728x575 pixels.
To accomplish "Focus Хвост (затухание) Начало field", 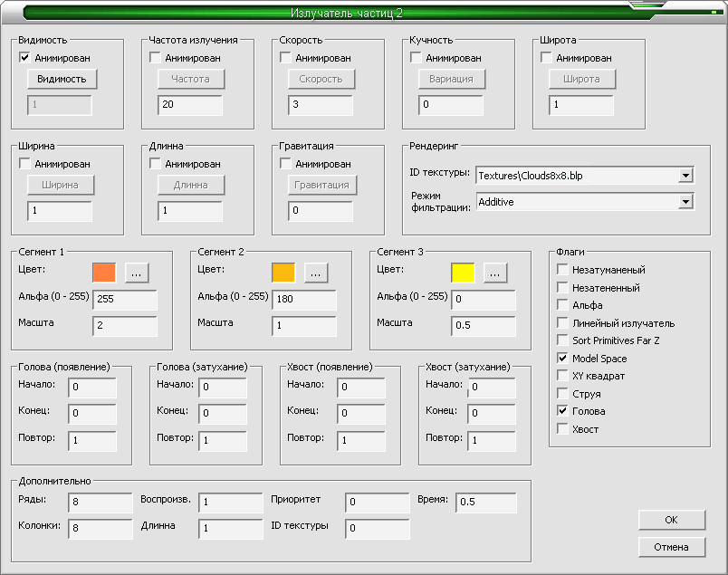I will [492, 388].
